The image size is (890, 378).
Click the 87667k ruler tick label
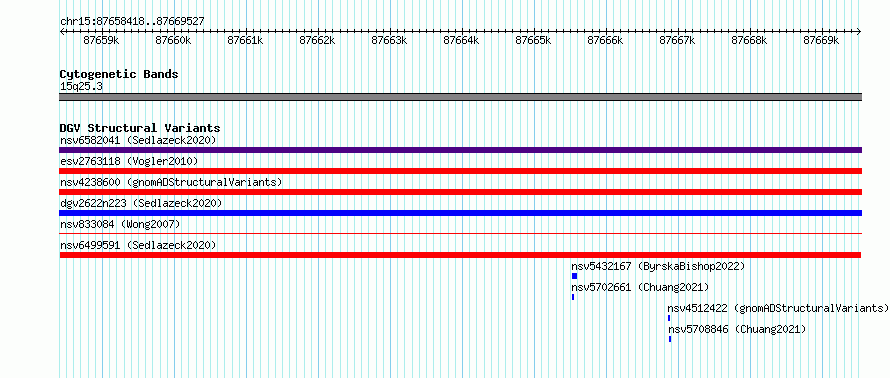pos(678,40)
